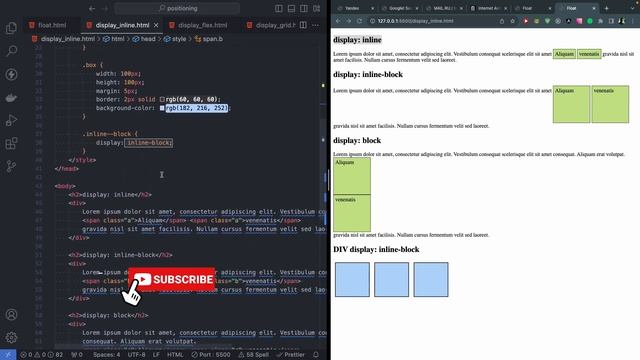Viewport: 640px width, 360px height.
Task: Open errors and warnings count in status bar
Action: [42, 355]
